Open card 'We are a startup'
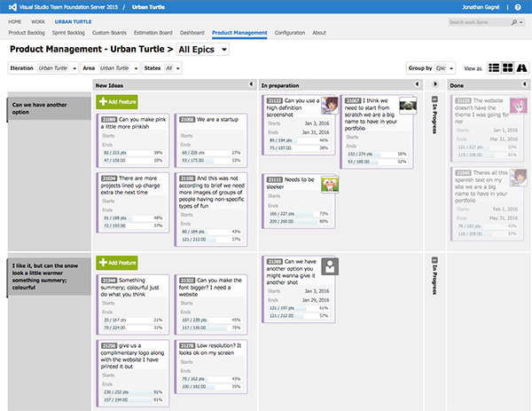 (211, 140)
